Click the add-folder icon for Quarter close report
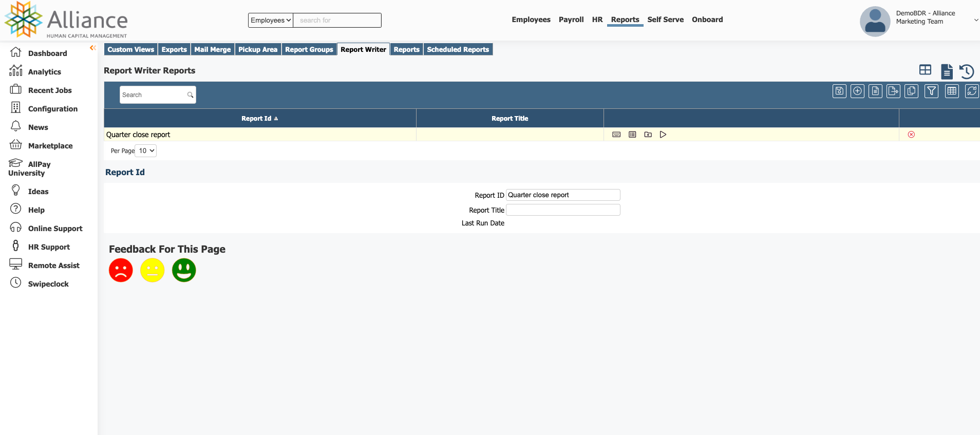Image resolution: width=980 pixels, height=435 pixels. point(648,135)
